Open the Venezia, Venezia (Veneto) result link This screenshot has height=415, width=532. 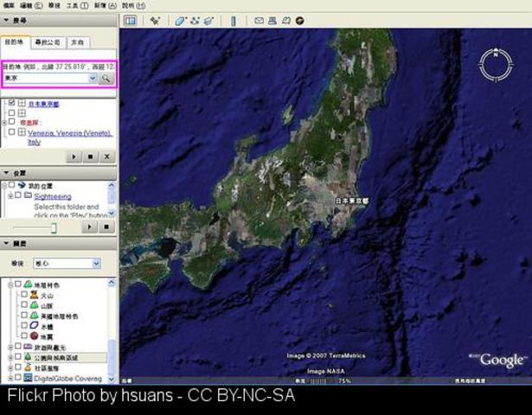point(69,137)
